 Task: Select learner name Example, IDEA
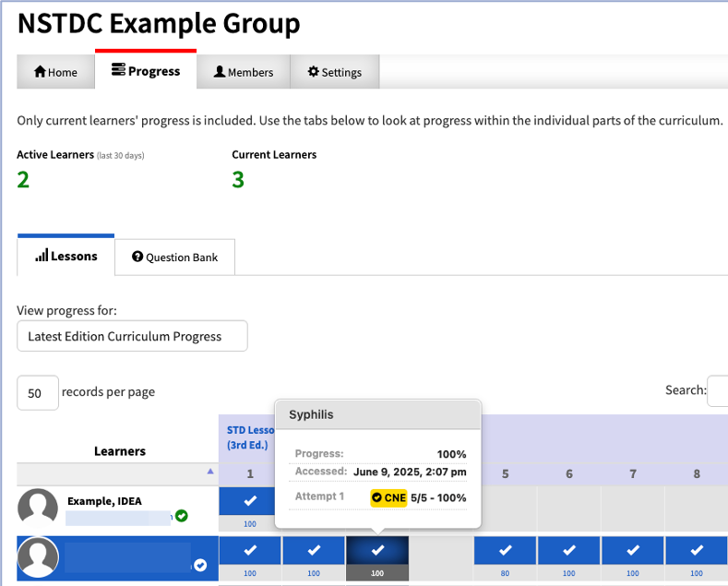point(104,501)
